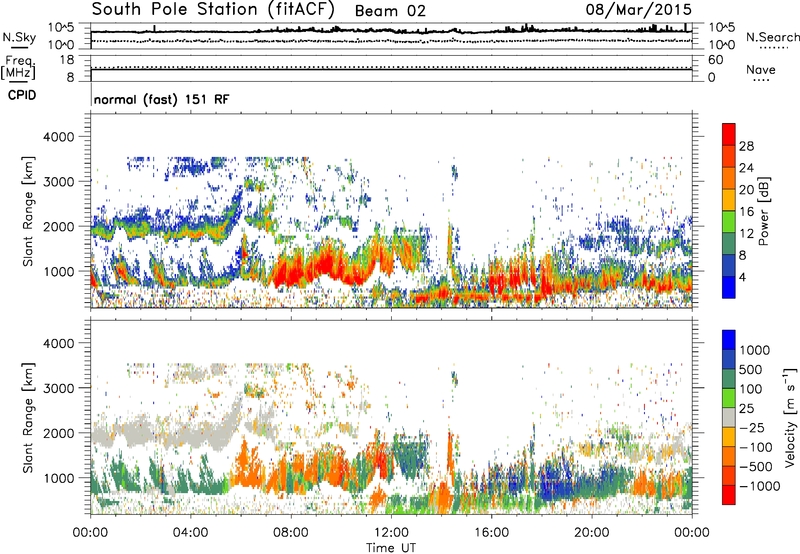The height and width of the screenshot is (554, 800).
Task: Click the 'Power [dB]' color bar label
Action: (x=763, y=211)
